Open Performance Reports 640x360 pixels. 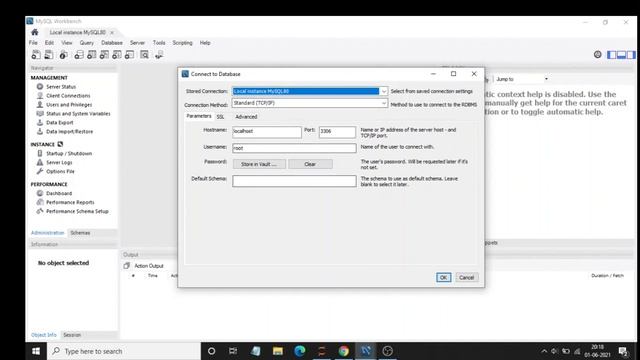pyautogui.click(x=70, y=202)
